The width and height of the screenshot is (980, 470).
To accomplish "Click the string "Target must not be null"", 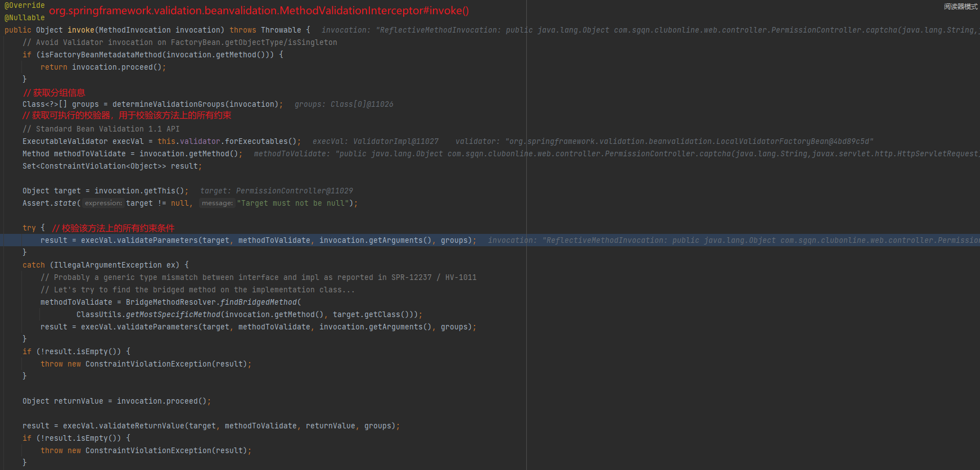I will click(x=292, y=203).
